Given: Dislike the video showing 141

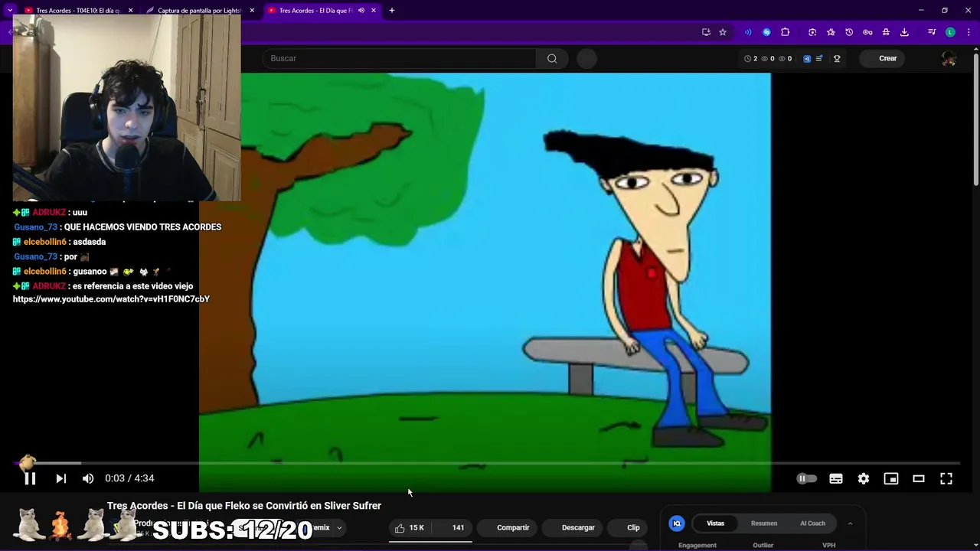Looking at the screenshot, I should pyautogui.click(x=452, y=528).
